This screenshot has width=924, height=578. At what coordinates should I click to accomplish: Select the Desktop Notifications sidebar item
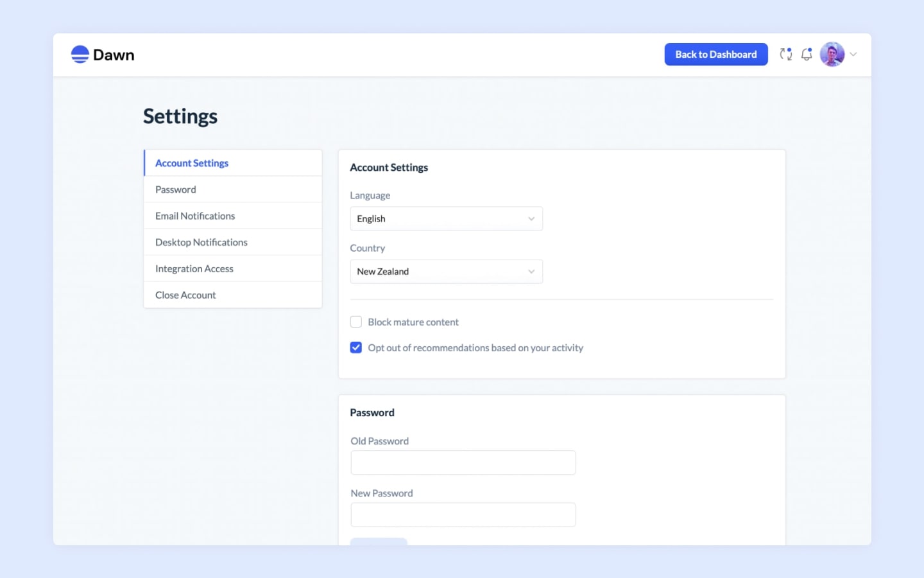201,242
